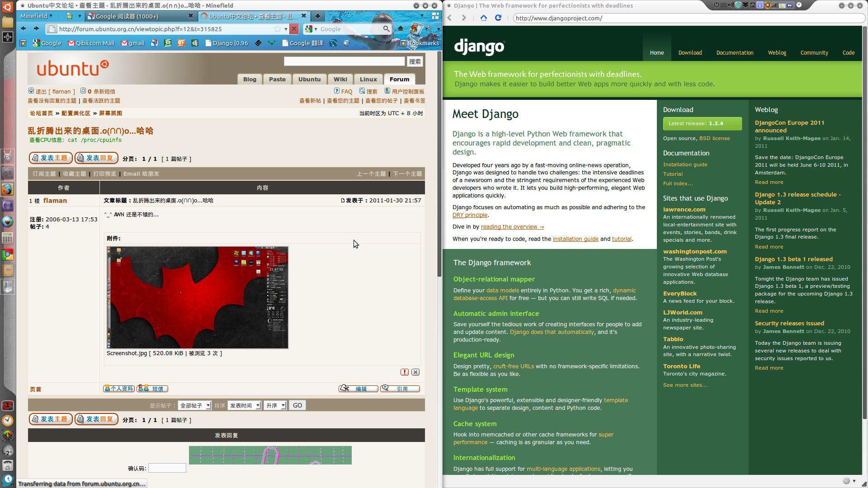Click the delete post X icon
The image size is (868, 488).
[x=415, y=372]
